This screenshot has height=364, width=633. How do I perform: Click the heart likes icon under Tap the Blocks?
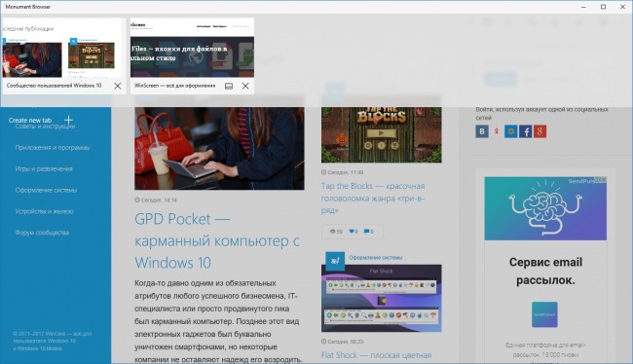(352, 232)
